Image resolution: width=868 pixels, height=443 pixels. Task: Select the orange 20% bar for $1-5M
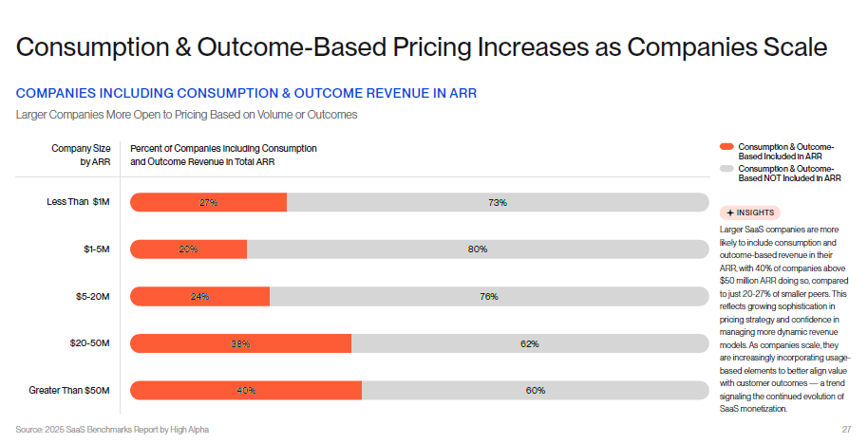[188, 249]
